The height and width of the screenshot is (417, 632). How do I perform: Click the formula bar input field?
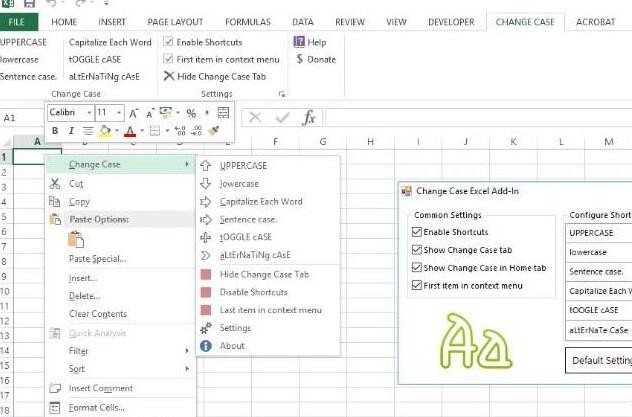click(x=478, y=118)
